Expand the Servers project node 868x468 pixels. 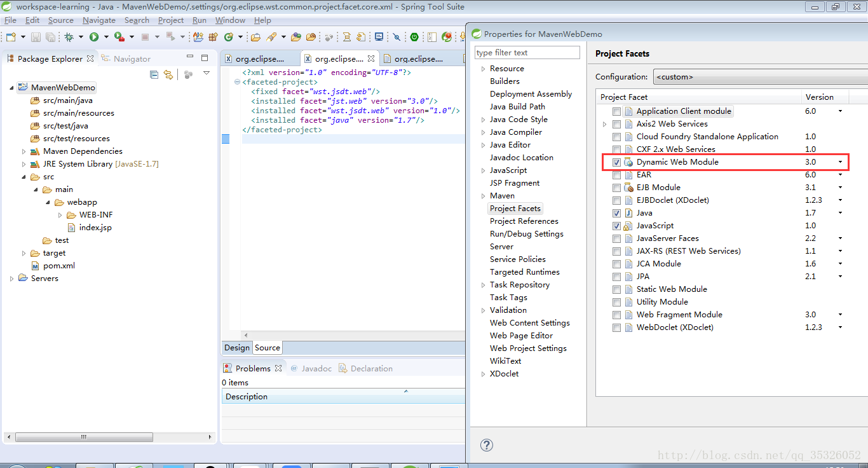coord(12,279)
